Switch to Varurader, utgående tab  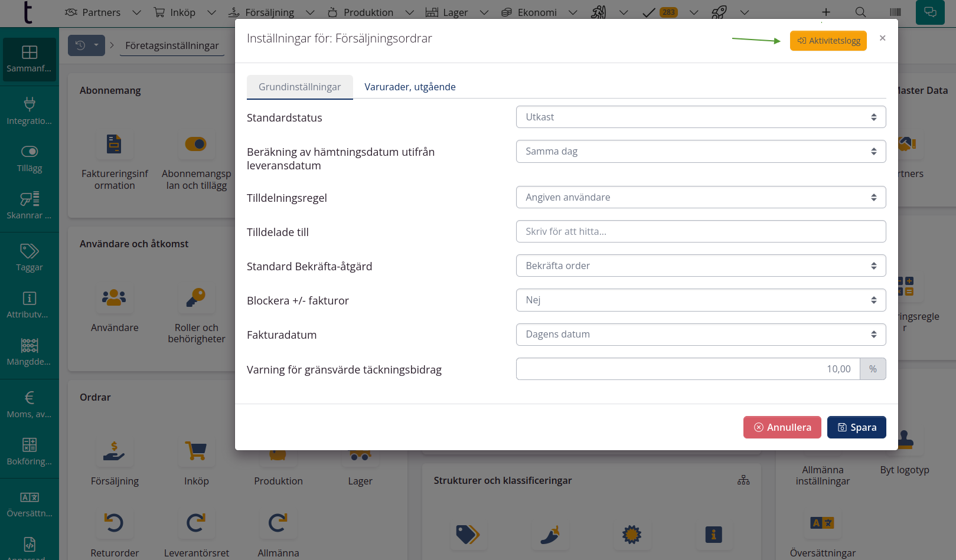[x=410, y=87]
